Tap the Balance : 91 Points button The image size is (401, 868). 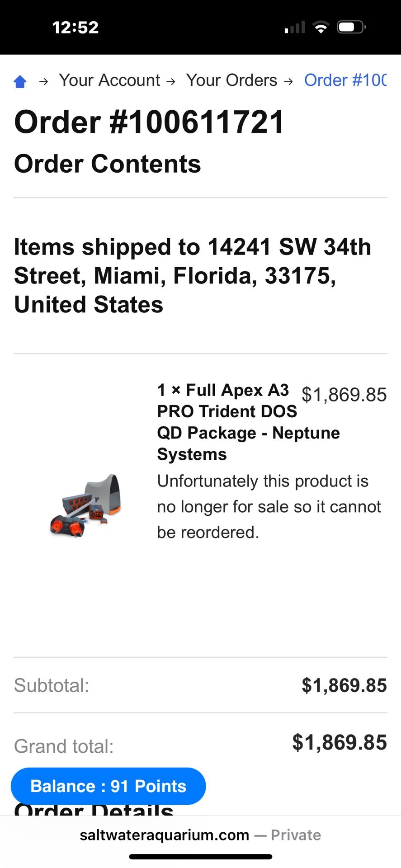point(108,786)
